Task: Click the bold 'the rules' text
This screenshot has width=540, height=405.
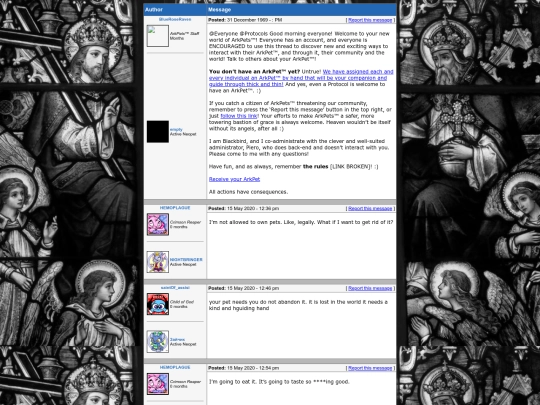Action: pyautogui.click(x=315, y=167)
